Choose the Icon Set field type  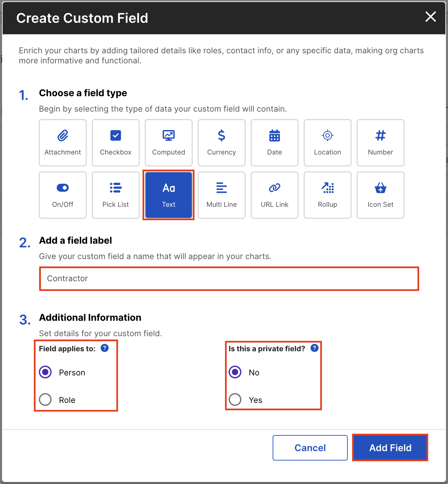[x=380, y=195]
